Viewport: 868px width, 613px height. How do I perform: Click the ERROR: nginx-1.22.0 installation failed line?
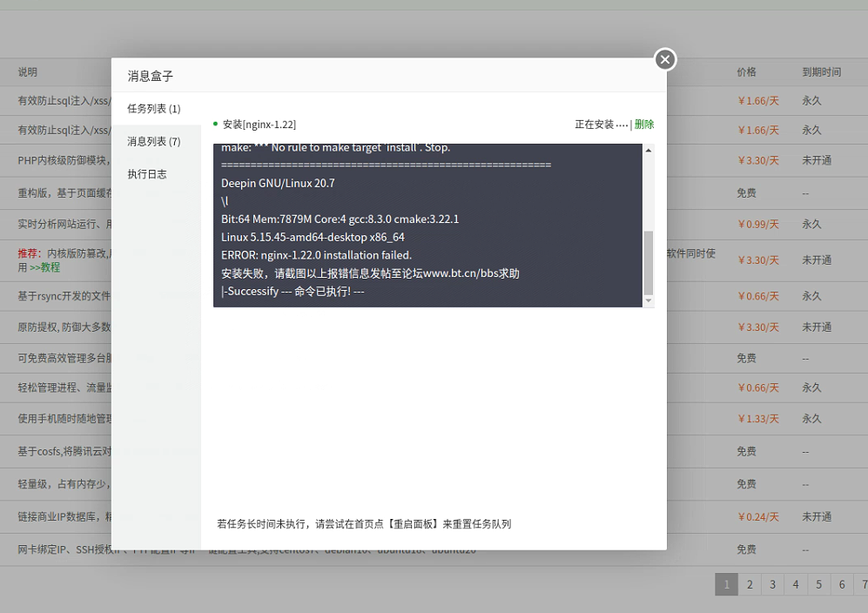click(x=316, y=255)
